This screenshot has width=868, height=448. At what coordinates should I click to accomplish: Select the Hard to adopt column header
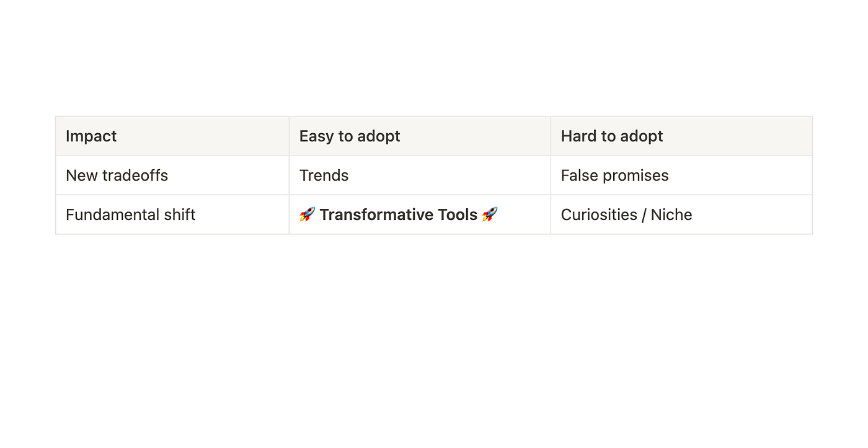(612, 136)
